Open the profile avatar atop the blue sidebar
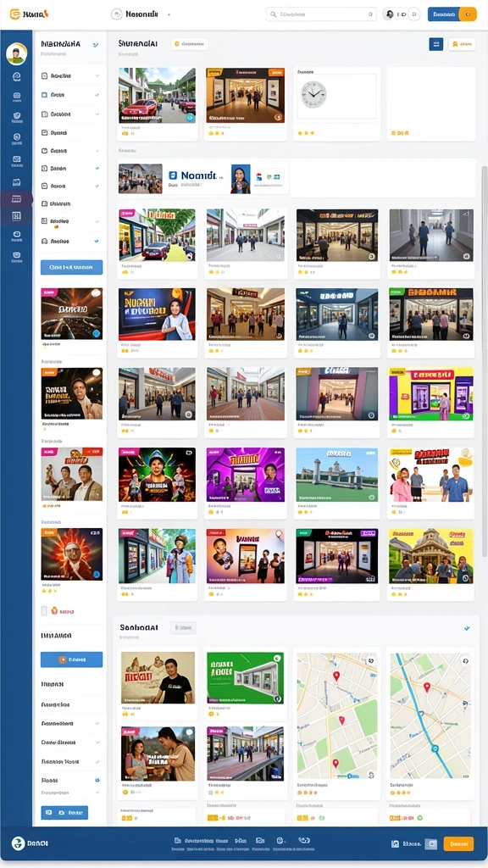 click(17, 53)
